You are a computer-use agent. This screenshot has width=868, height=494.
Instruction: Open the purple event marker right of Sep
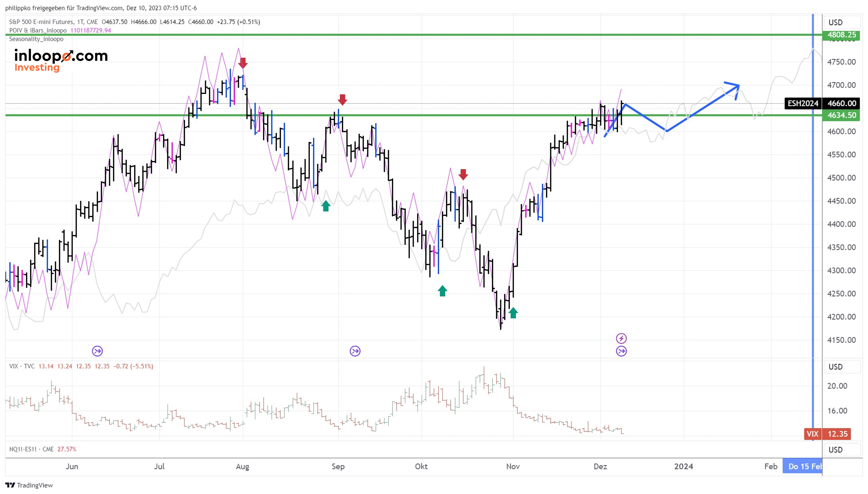[x=355, y=351]
